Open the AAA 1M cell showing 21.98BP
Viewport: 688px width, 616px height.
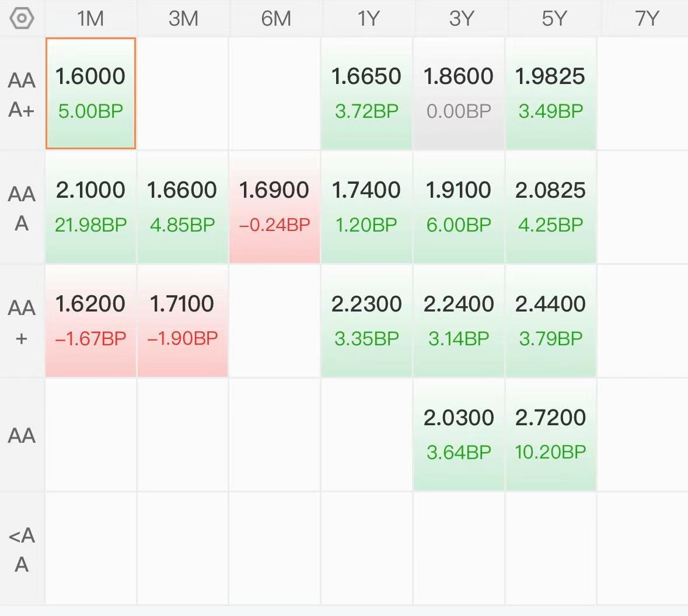coord(91,207)
